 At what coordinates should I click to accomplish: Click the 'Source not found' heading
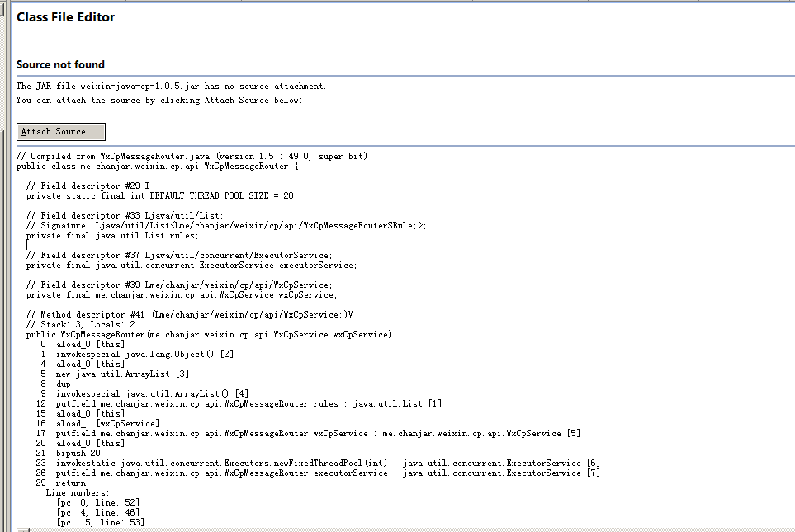click(x=60, y=65)
